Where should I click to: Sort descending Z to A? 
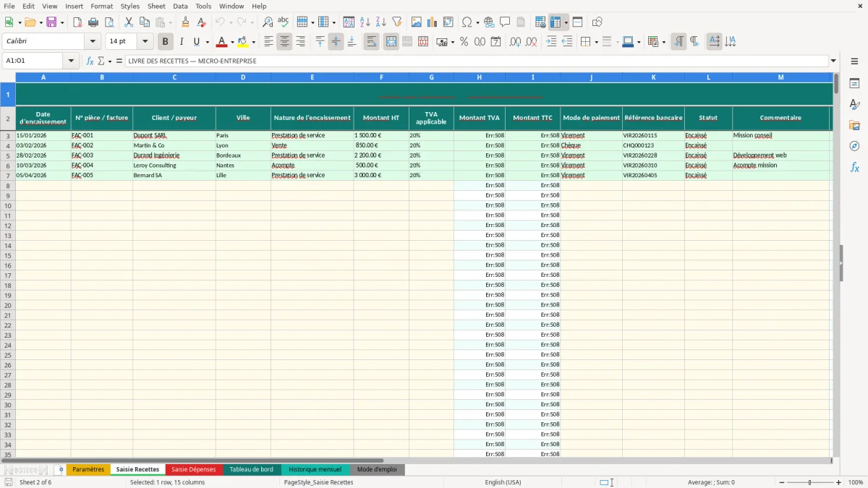coord(380,22)
